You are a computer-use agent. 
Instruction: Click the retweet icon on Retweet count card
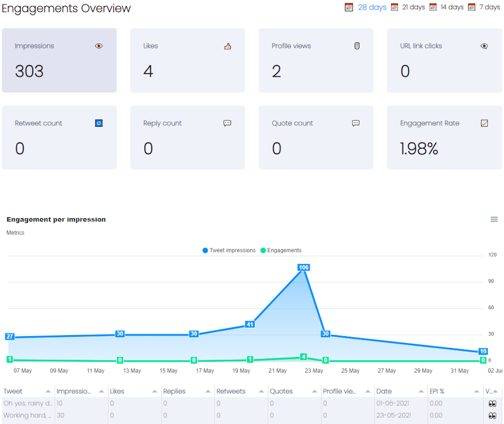tap(99, 123)
